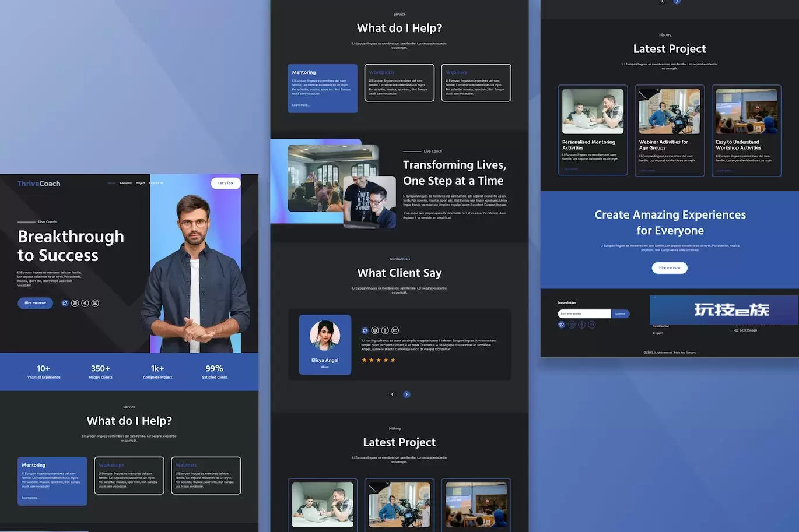The width and height of the screenshot is (799, 532).
Task: Click Hire me now in blue banner
Action: point(670,267)
